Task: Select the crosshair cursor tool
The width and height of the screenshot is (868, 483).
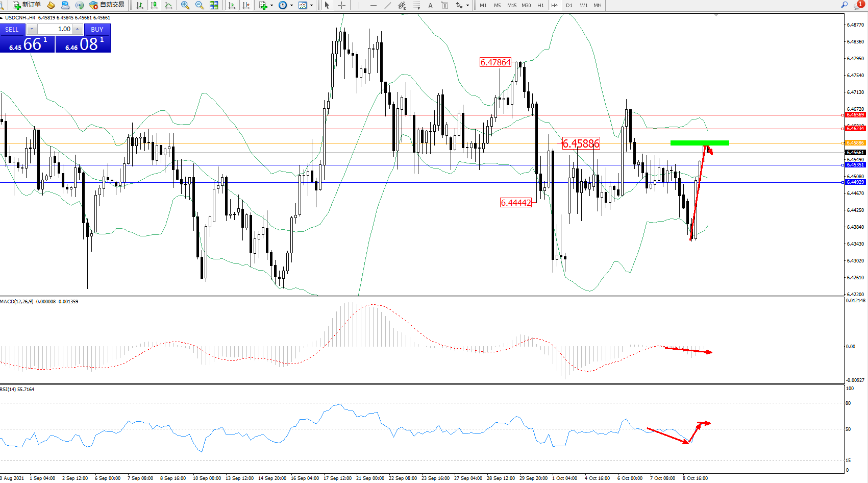Action: pyautogui.click(x=341, y=5)
